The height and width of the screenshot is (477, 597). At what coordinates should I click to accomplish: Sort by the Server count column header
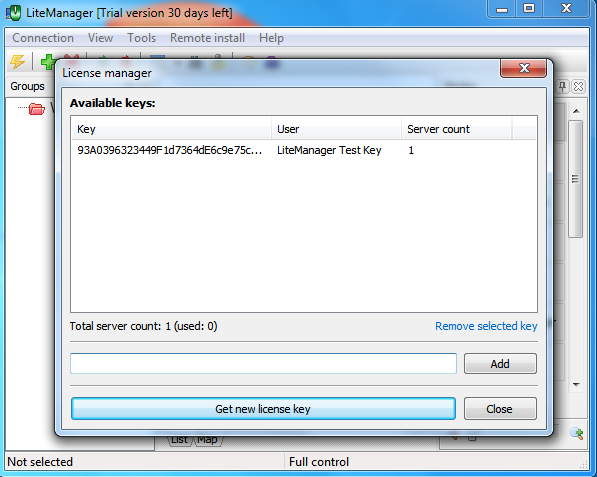[x=457, y=129]
